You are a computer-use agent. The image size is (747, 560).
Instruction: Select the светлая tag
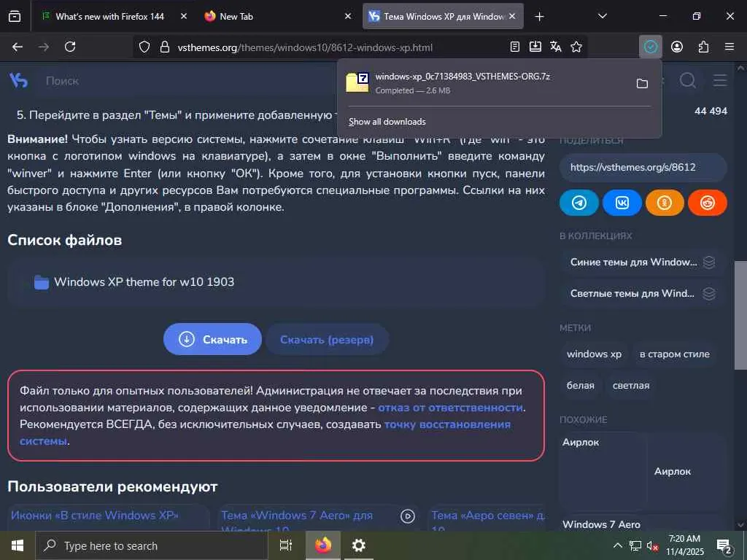pyautogui.click(x=631, y=385)
